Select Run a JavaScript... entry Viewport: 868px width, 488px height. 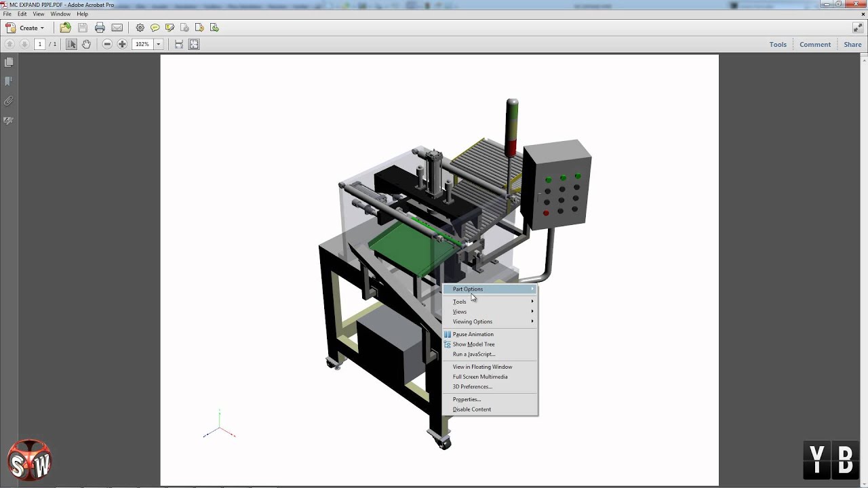click(490, 354)
